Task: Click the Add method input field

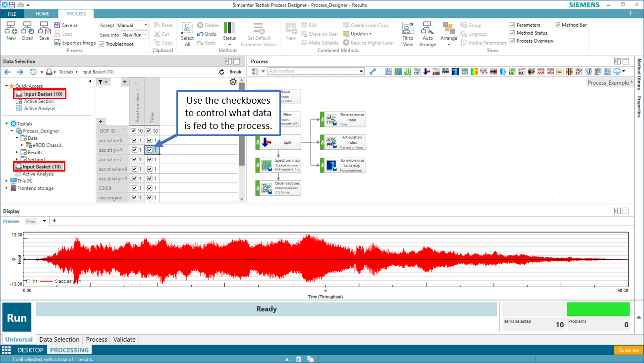Action: pyautogui.click(x=316, y=71)
